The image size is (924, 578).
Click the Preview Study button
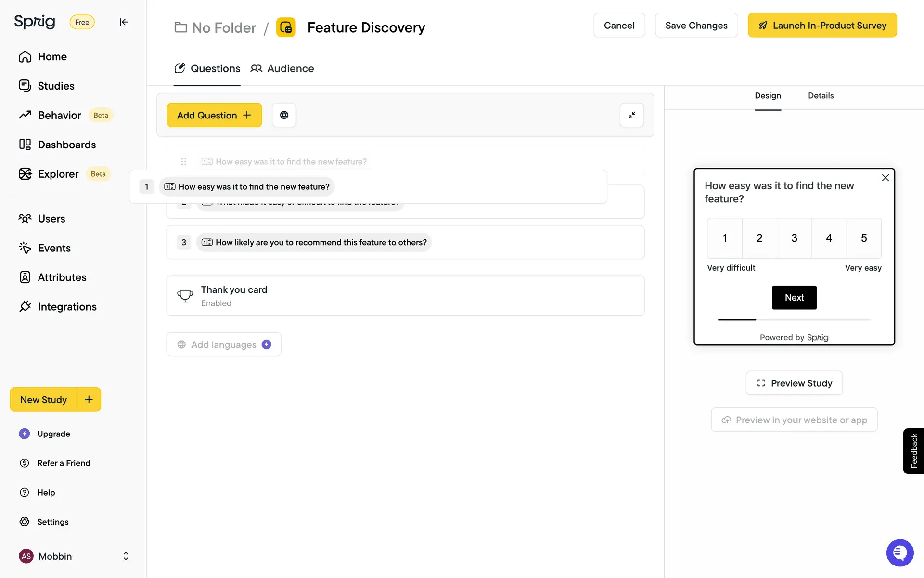(794, 383)
